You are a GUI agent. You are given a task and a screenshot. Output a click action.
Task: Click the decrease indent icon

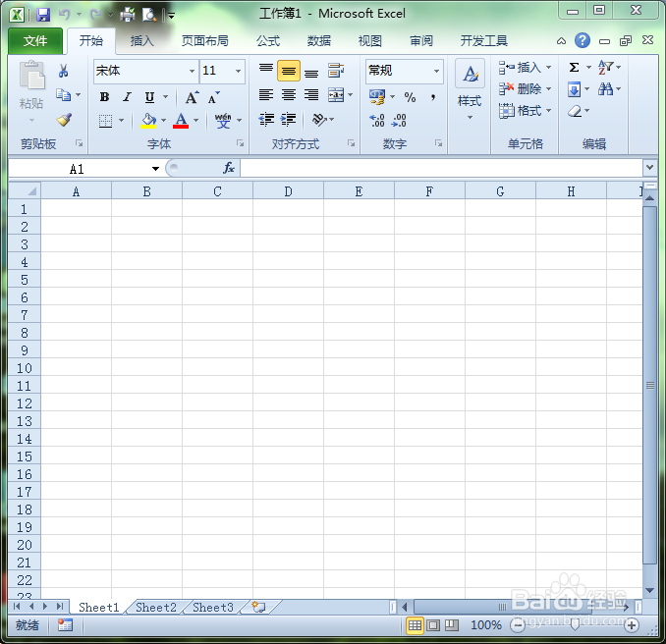click(266, 120)
